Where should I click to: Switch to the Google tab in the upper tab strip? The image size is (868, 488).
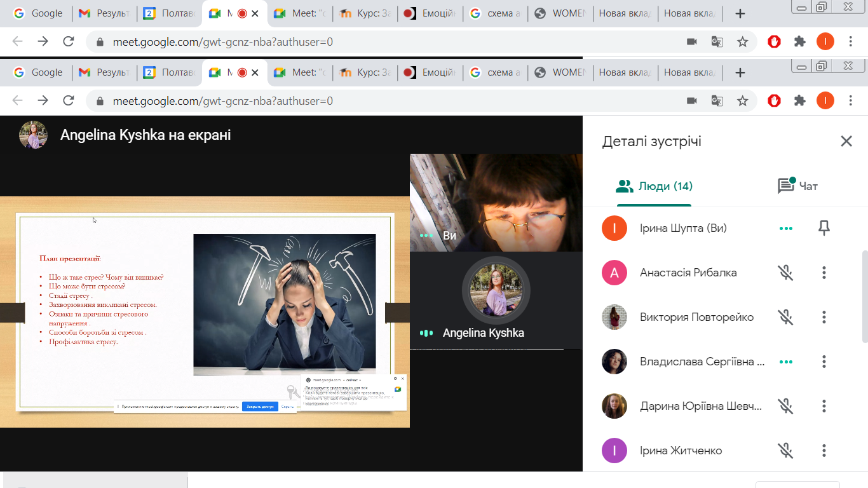click(x=39, y=14)
